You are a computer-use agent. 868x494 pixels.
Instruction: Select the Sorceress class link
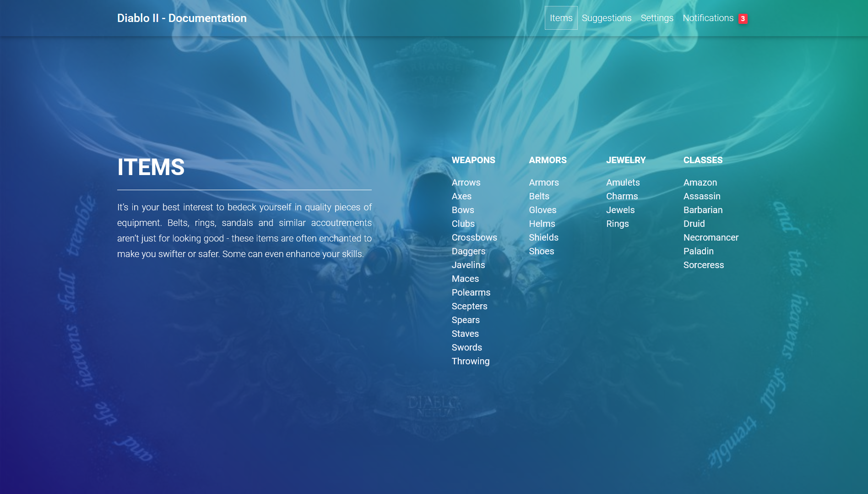704,265
